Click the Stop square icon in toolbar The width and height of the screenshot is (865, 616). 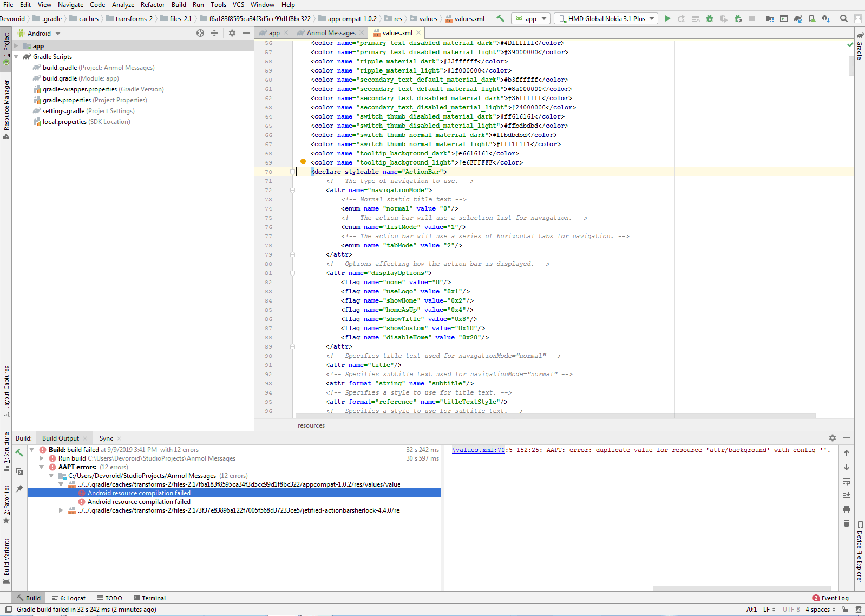tap(752, 18)
